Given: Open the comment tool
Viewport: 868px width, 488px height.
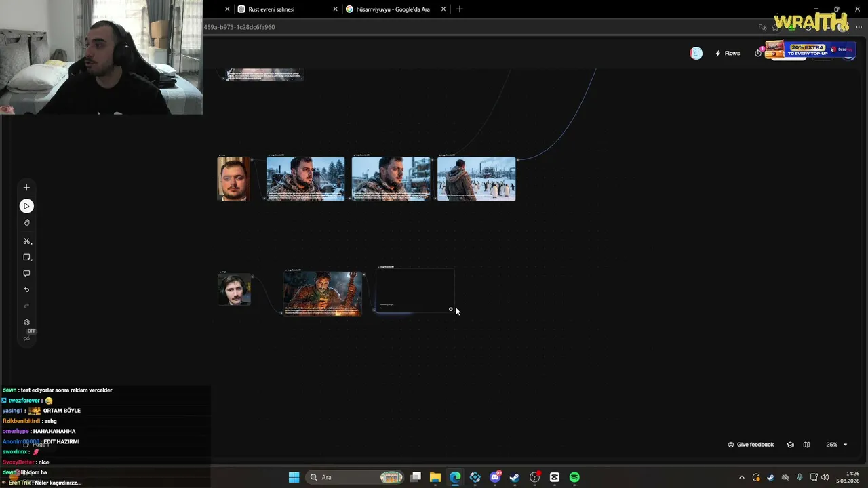Looking at the screenshot, I should pos(26,274).
